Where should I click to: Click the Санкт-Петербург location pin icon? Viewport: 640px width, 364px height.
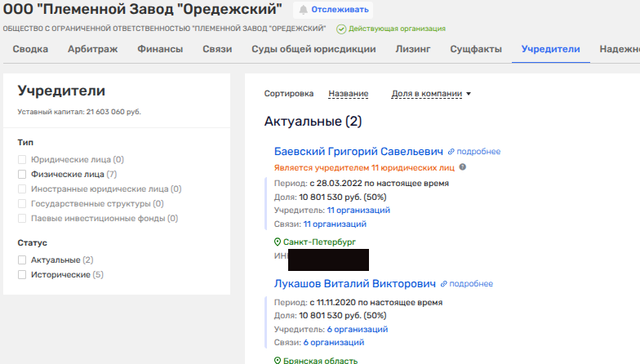(x=278, y=242)
